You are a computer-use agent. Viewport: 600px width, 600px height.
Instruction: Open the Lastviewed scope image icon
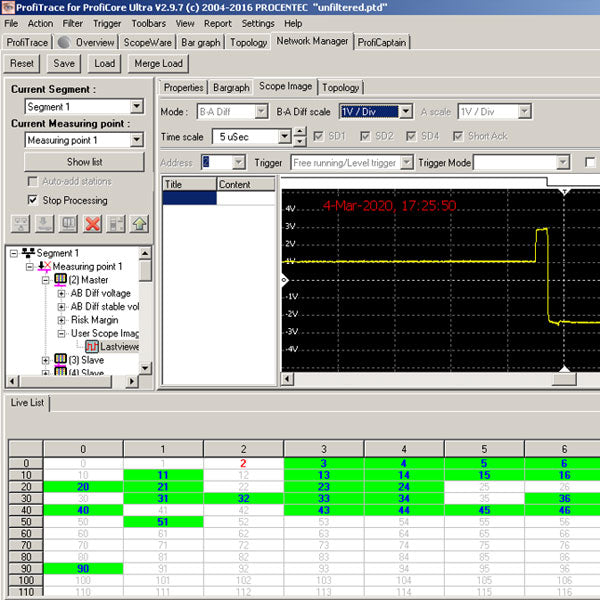(91, 346)
